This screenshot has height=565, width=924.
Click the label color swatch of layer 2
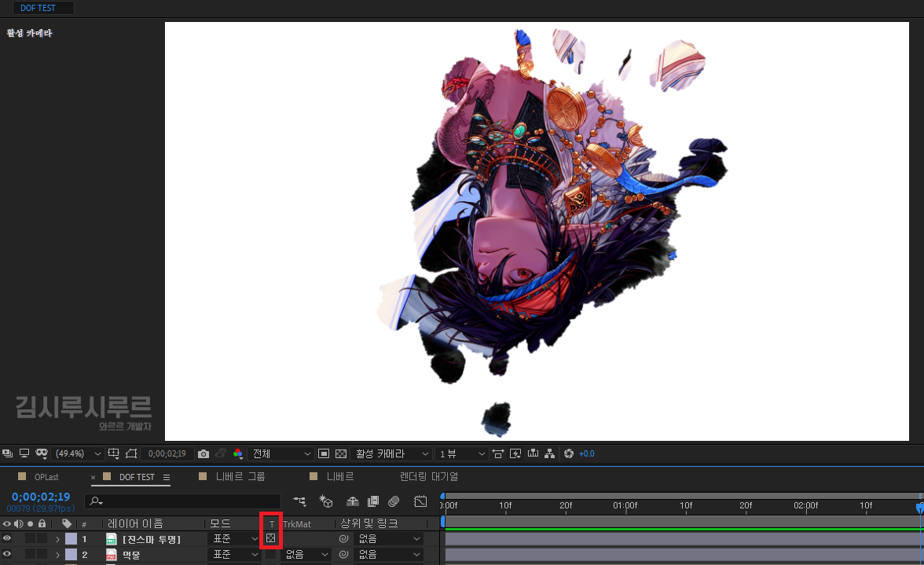click(71, 555)
